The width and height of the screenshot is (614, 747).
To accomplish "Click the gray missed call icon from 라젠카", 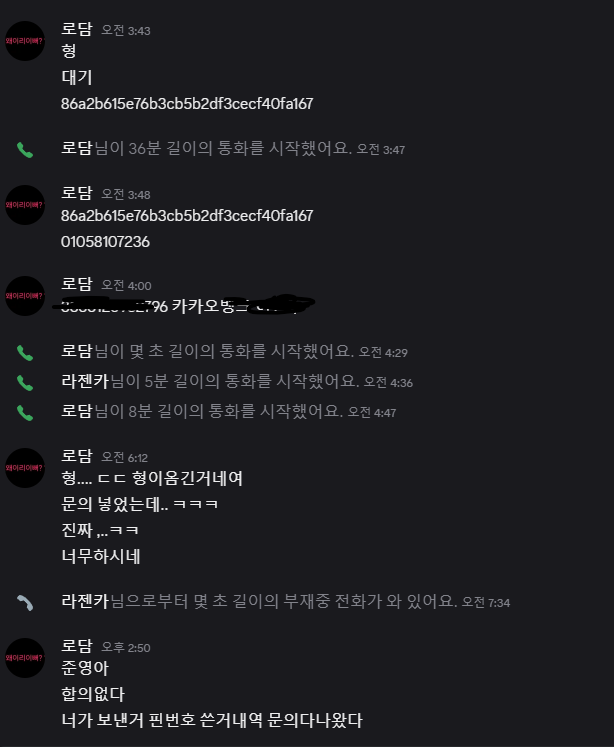I will 25,603.
